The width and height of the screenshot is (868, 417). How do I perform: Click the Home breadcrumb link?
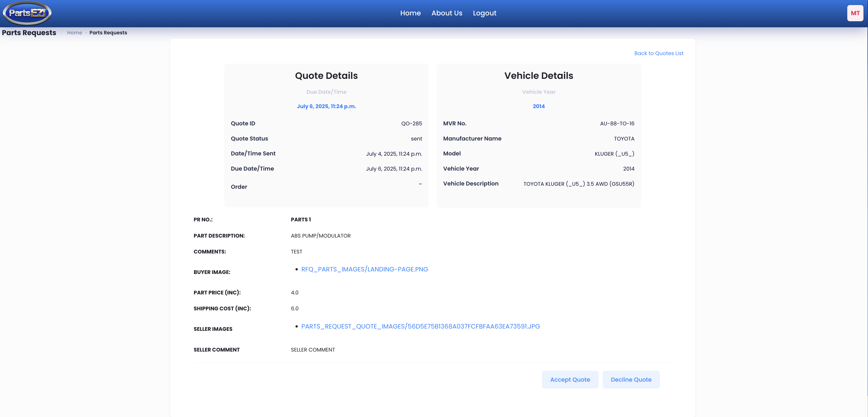[75, 33]
